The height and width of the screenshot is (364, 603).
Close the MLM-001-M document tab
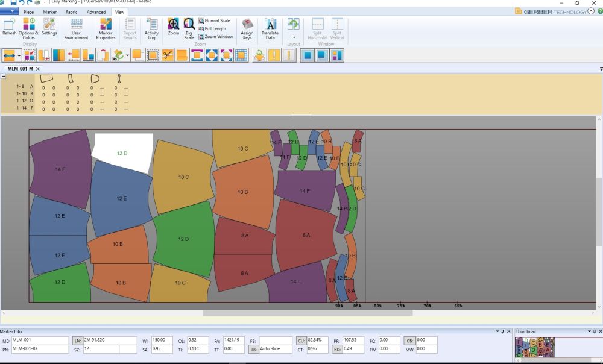[x=37, y=69]
